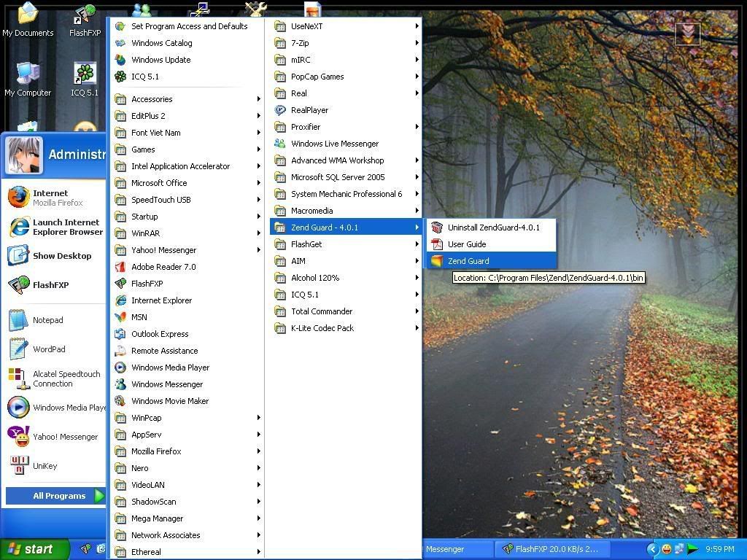Click the FlashFXP icon in Start menu
The width and height of the screenshot is (747, 560).
18,285
